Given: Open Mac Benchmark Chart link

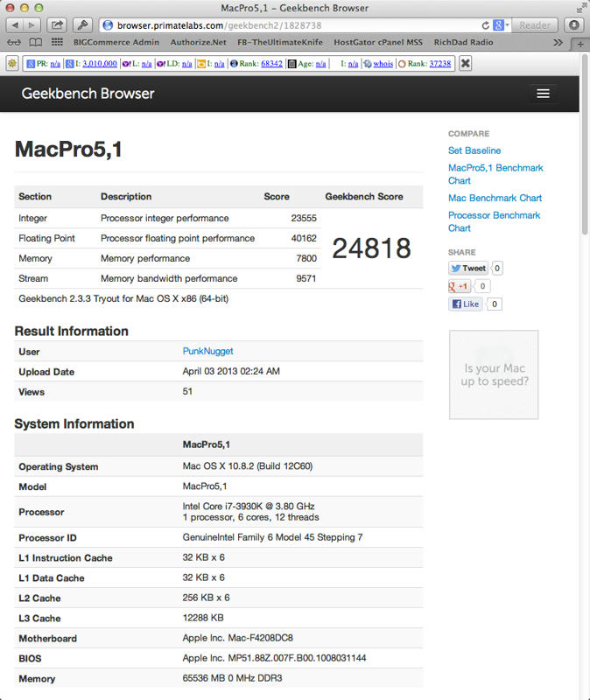Looking at the screenshot, I should [495, 198].
